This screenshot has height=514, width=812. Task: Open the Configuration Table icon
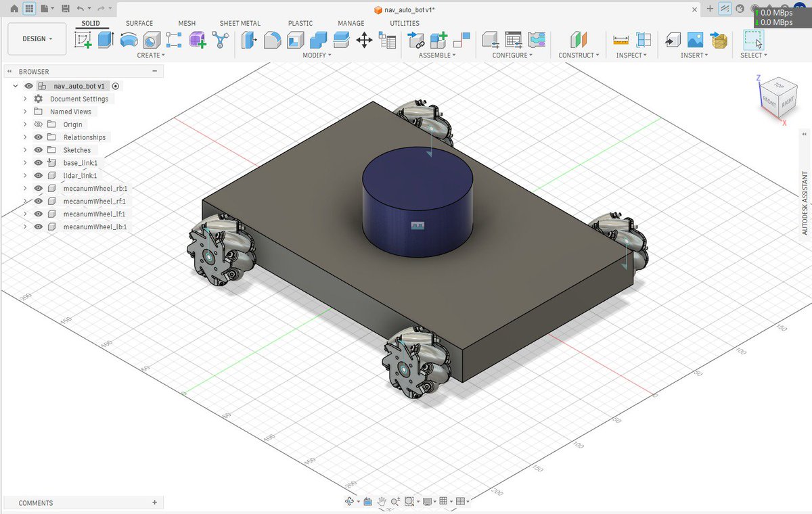[x=514, y=40]
